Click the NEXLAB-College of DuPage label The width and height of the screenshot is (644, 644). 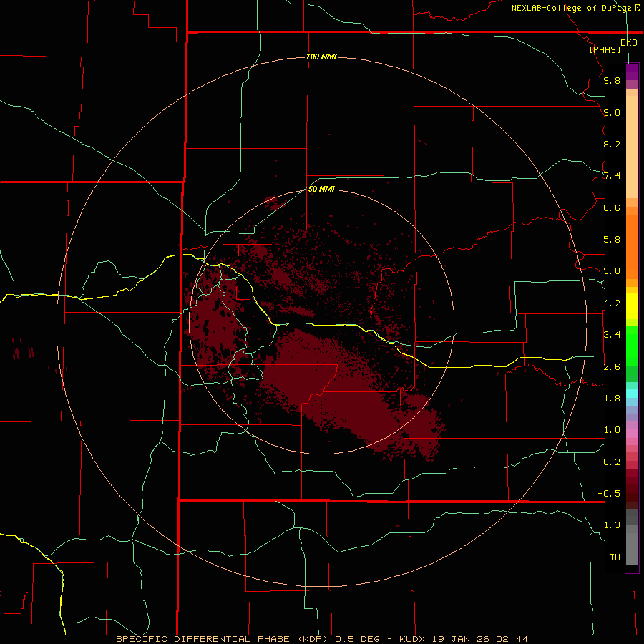[x=572, y=8]
